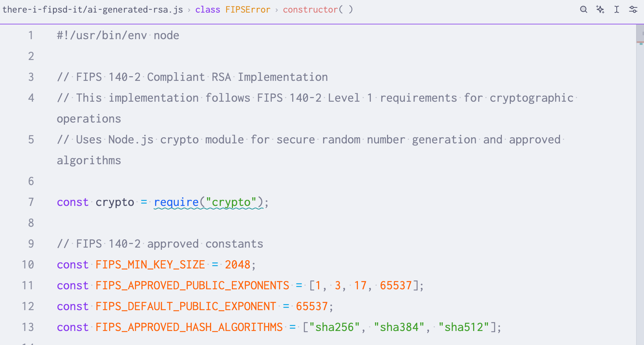Click FIPS_APPROVED_PUBLIC_EXPONENTS identifier

click(192, 285)
